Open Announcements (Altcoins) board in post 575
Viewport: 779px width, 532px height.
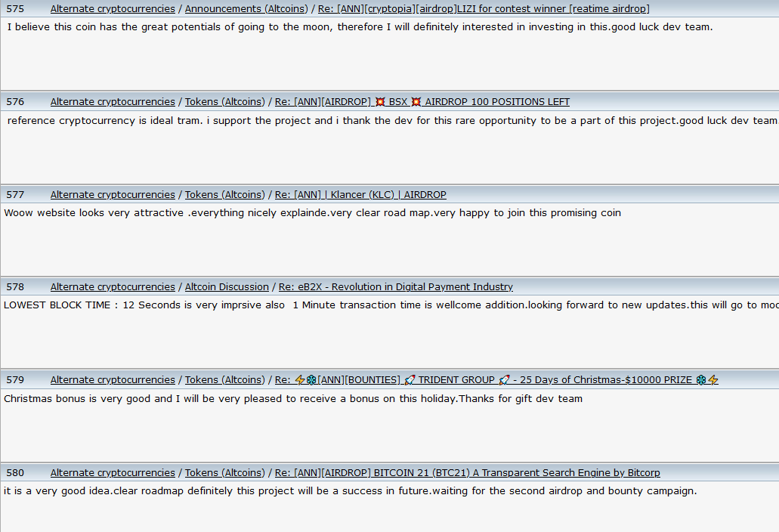tap(246, 9)
